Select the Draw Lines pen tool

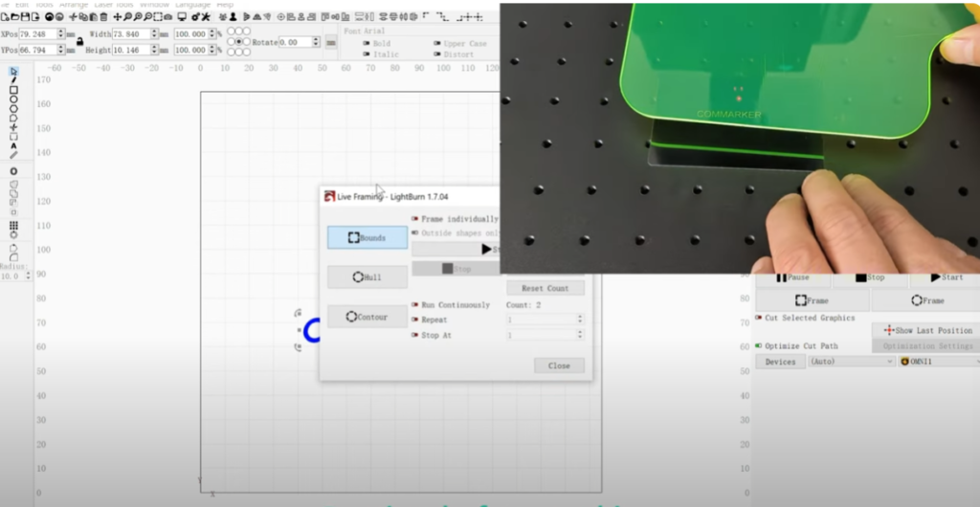click(x=13, y=80)
